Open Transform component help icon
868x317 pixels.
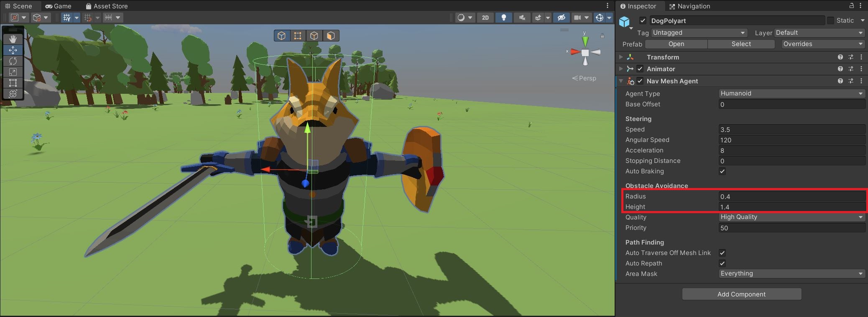[x=840, y=57]
